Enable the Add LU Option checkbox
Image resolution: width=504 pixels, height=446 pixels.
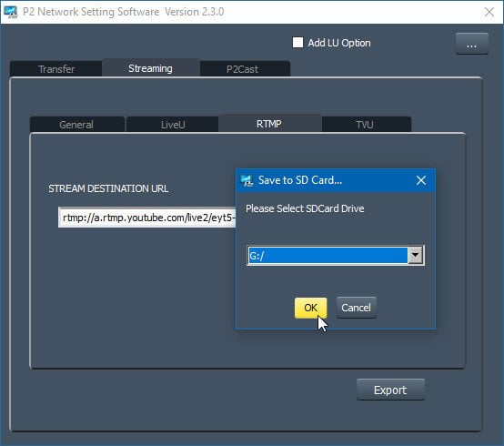coord(297,43)
